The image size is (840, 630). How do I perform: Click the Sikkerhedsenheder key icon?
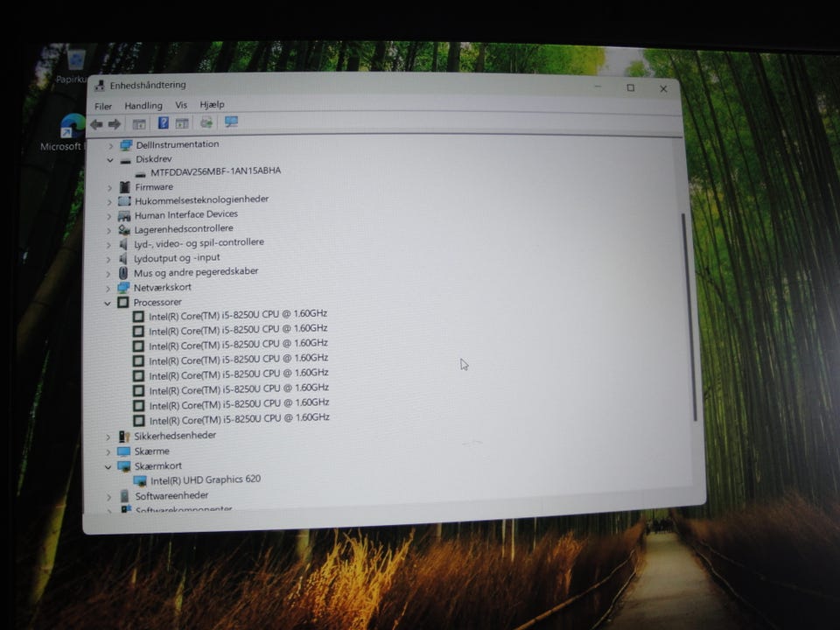123,437
